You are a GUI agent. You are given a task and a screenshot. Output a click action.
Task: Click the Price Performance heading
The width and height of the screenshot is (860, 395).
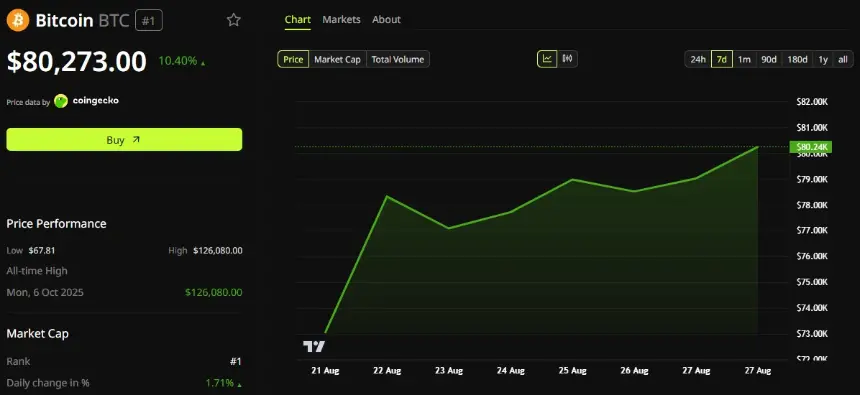tap(56, 224)
